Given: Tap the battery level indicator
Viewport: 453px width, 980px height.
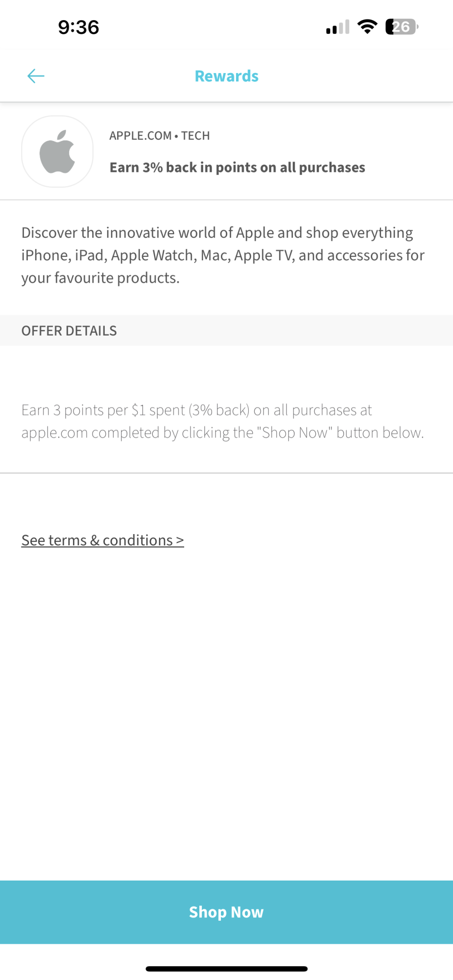Looking at the screenshot, I should [x=402, y=26].
